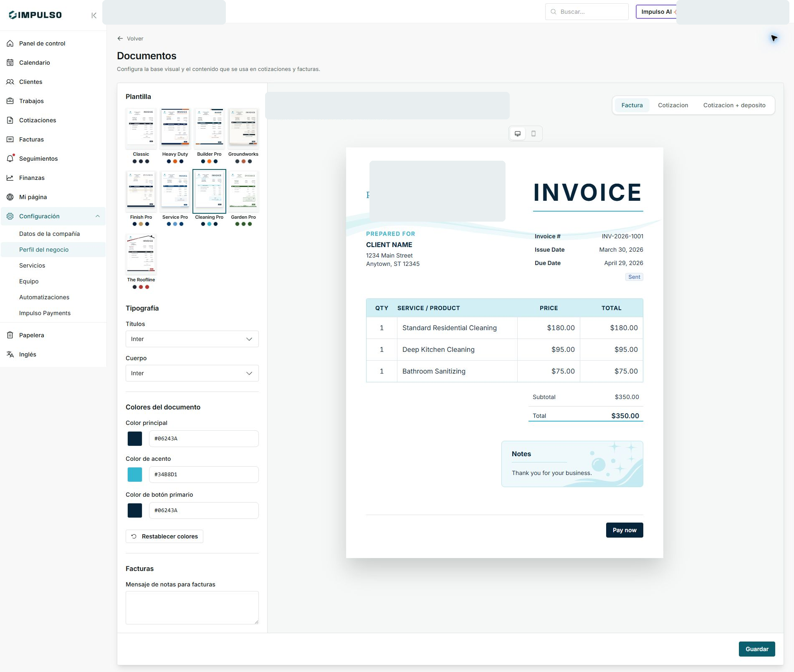
Task: Click the Deep Kitchen Cleaning row
Action: point(504,350)
